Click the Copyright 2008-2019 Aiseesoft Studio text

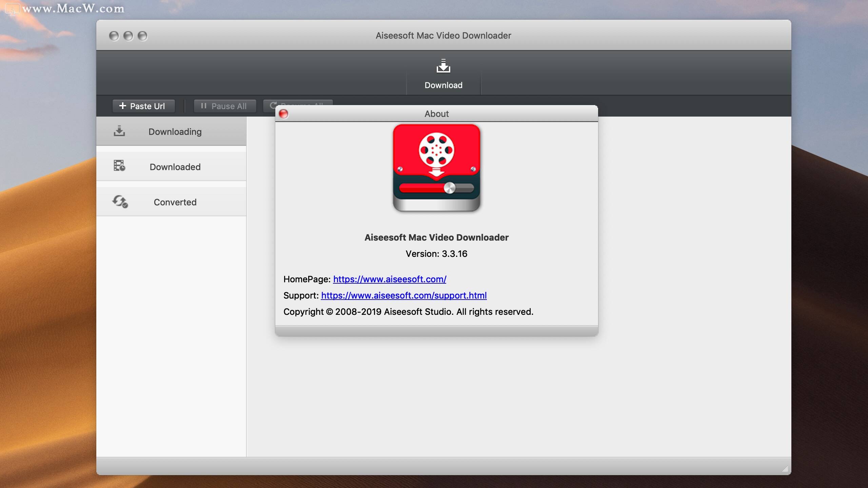click(408, 312)
